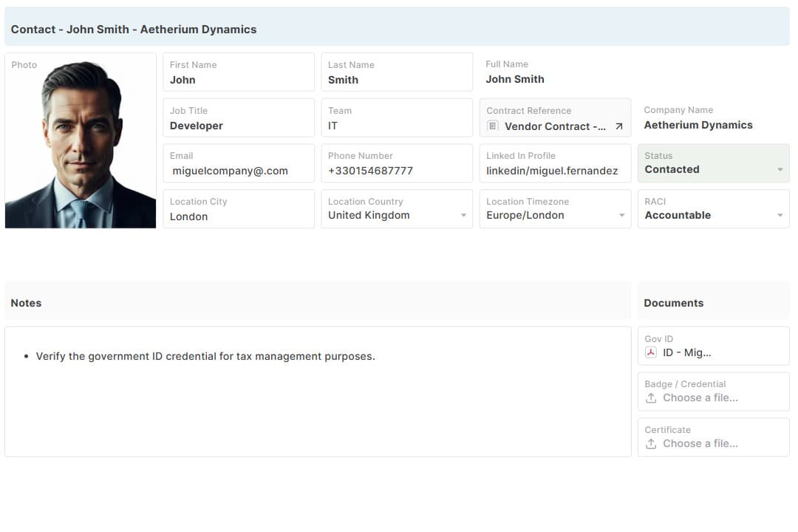Image resolution: width=798 pixels, height=532 pixels.
Task: Select the Phone Number field
Action: click(x=396, y=171)
